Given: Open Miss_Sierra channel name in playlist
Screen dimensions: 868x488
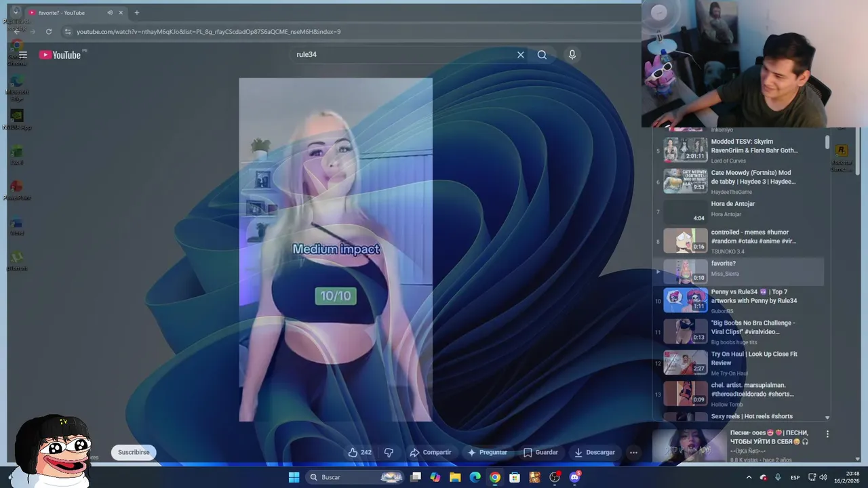Looking at the screenshot, I should click(725, 274).
